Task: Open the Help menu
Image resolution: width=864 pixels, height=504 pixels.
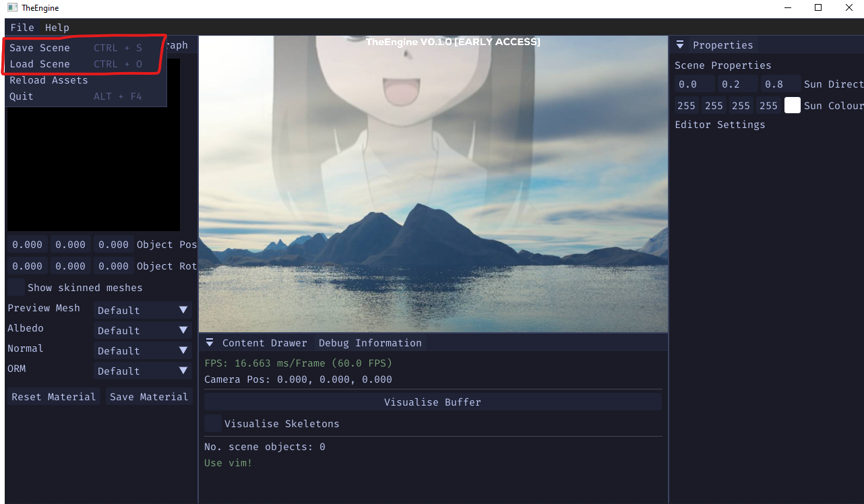Action: tap(57, 28)
